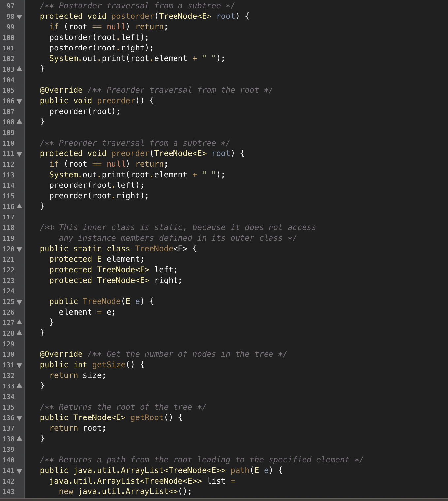The width and height of the screenshot is (448, 501).
Task: Click line number 129 in the gutter
Action: pyautogui.click(x=8, y=344)
